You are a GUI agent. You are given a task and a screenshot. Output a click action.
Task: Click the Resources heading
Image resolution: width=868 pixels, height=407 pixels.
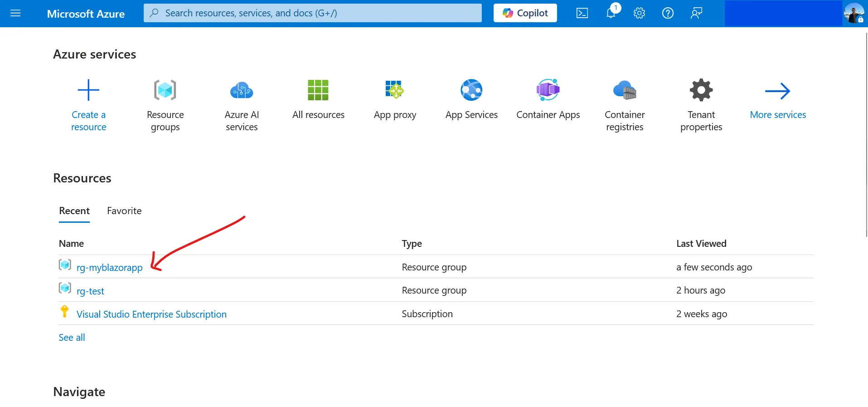point(82,178)
